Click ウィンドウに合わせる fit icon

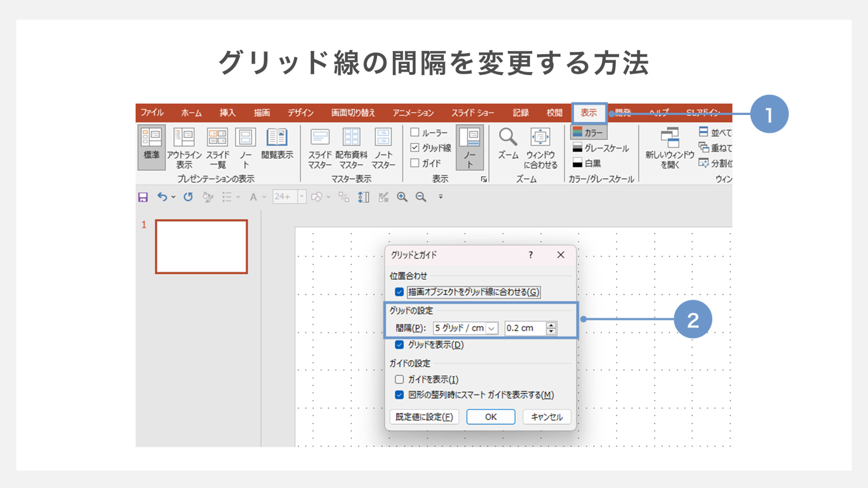point(540,147)
